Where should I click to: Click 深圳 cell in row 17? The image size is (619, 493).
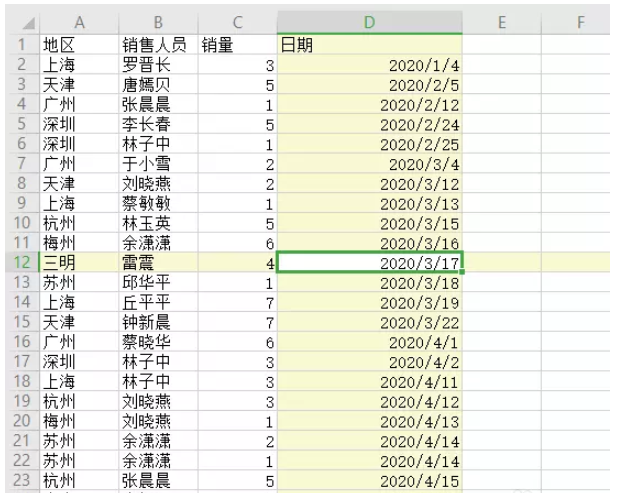click(x=79, y=362)
